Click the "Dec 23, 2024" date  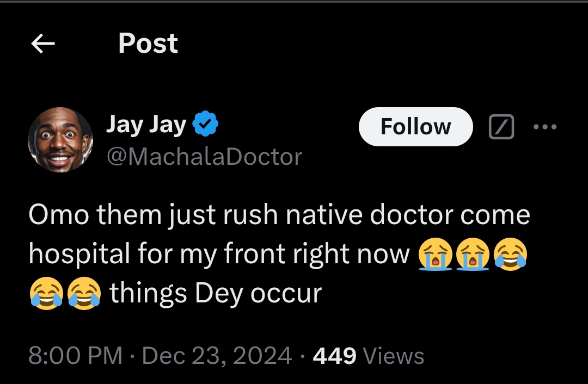point(217,356)
